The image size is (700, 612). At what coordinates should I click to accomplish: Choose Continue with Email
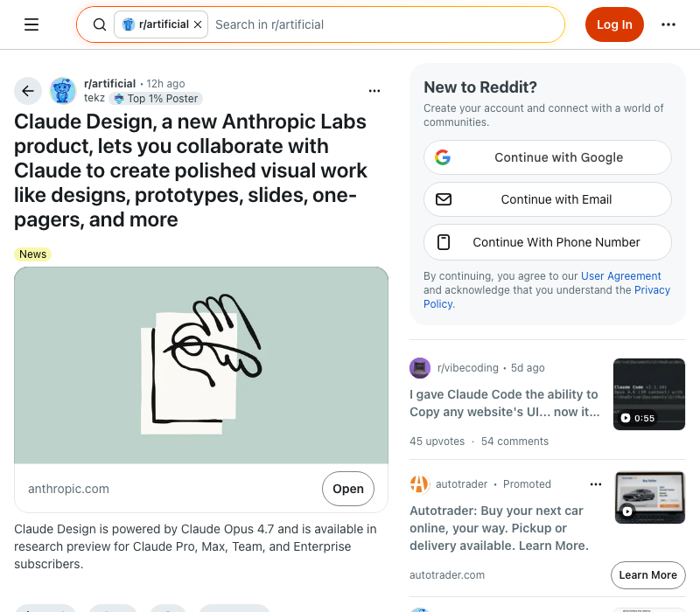(x=548, y=199)
